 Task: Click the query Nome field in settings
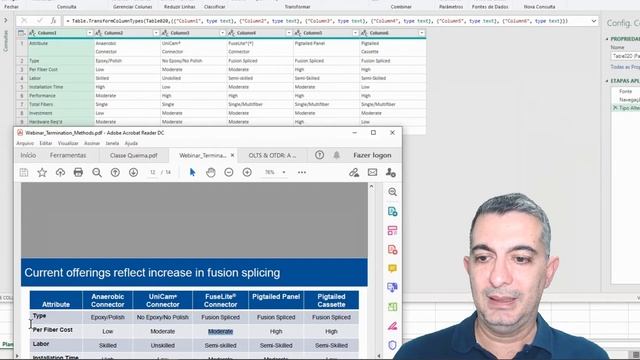point(625,56)
